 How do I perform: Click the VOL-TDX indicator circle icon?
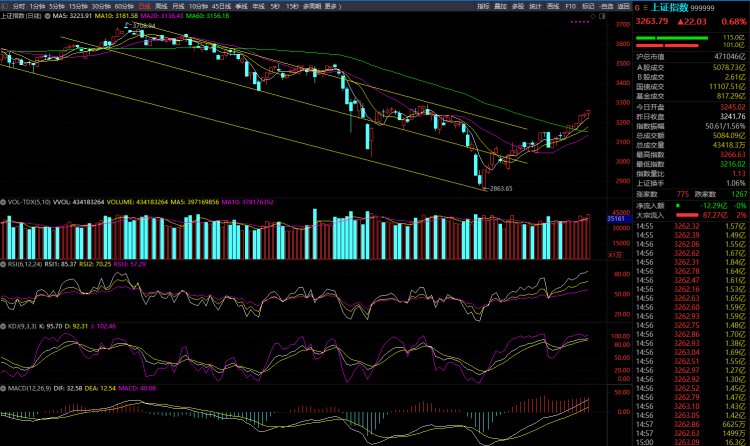[x=4, y=202]
